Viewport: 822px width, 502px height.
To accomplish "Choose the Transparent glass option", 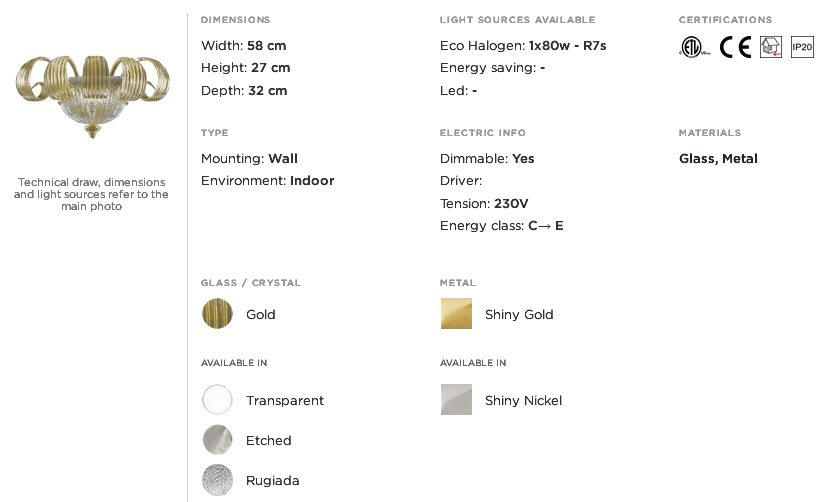I will pyautogui.click(x=217, y=399).
